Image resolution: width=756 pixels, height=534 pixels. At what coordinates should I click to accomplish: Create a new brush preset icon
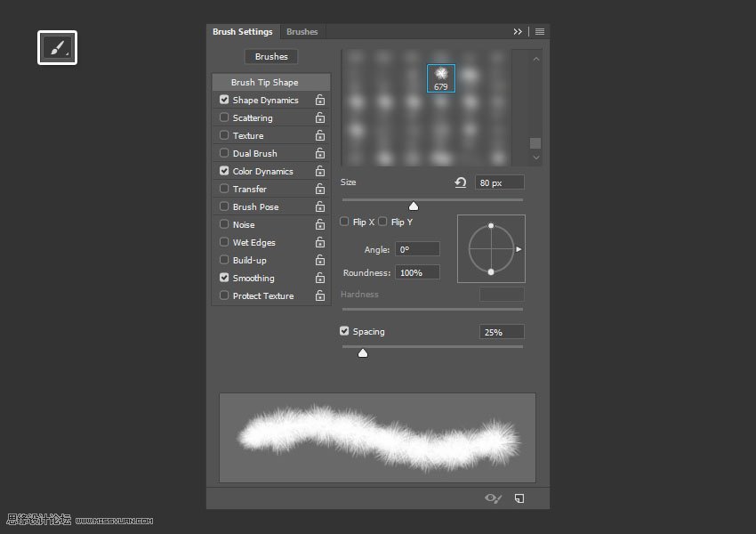tap(519, 498)
